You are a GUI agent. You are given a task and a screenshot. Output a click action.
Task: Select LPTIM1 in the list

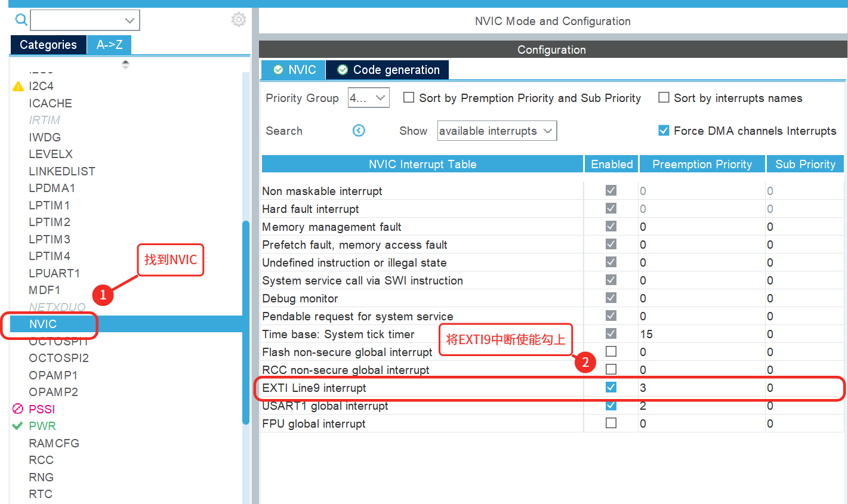click(x=50, y=205)
